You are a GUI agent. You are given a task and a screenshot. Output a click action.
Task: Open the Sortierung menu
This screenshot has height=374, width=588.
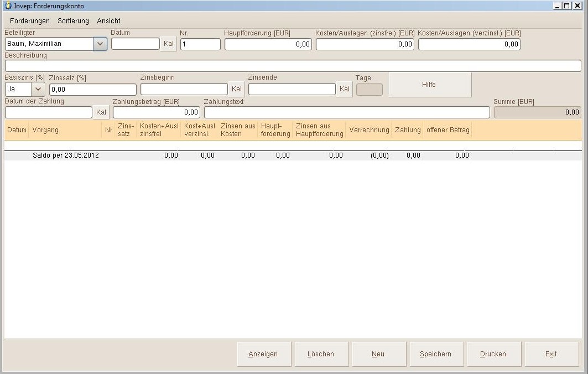(x=73, y=21)
